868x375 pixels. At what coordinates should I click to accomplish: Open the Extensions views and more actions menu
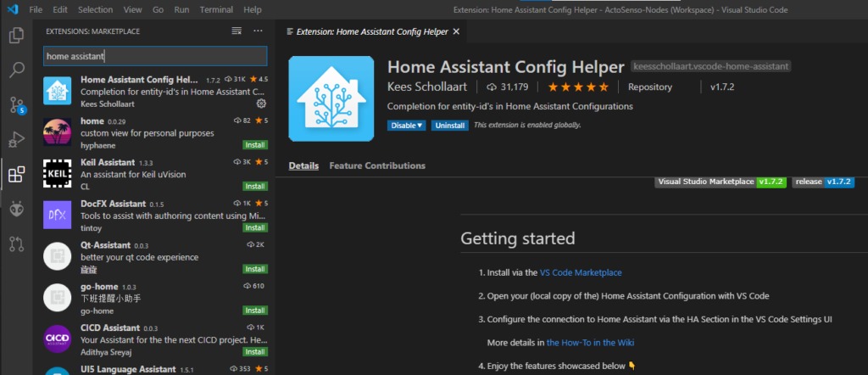pyautogui.click(x=258, y=31)
